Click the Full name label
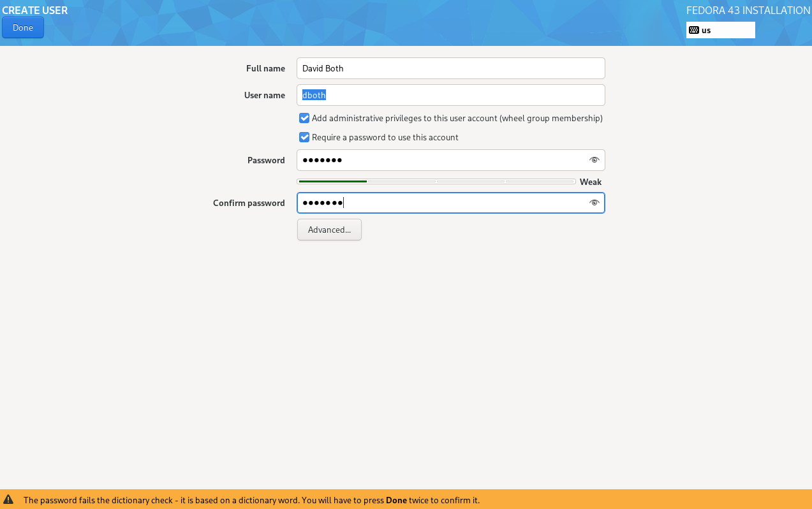This screenshot has width=812, height=509. pyautogui.click(x=265, y=68)
